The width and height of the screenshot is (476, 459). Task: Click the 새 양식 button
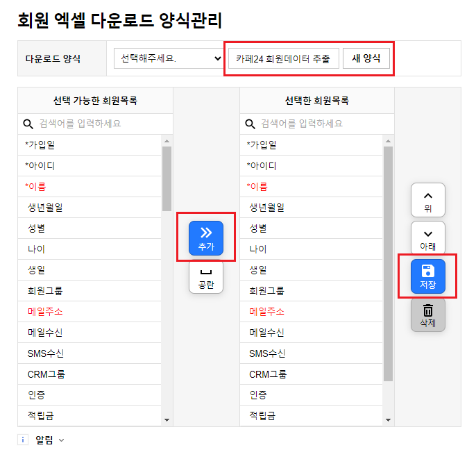coord(366,58)
